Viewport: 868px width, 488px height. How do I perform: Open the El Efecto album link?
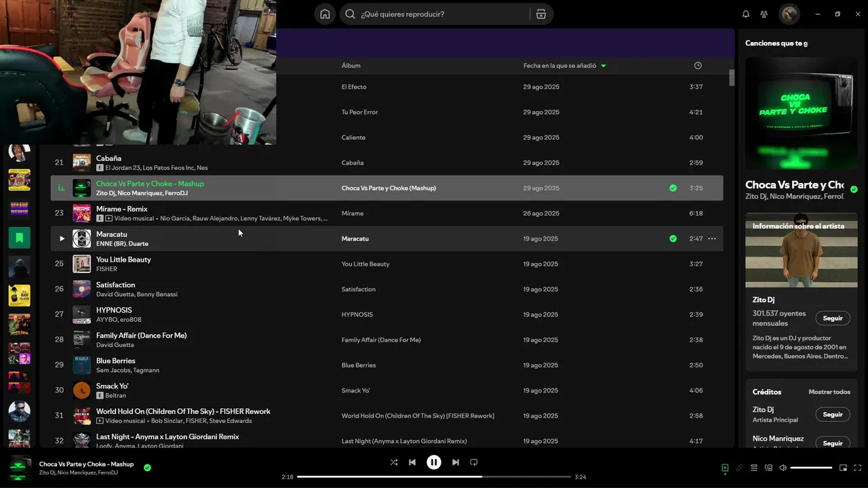[354, 87]
